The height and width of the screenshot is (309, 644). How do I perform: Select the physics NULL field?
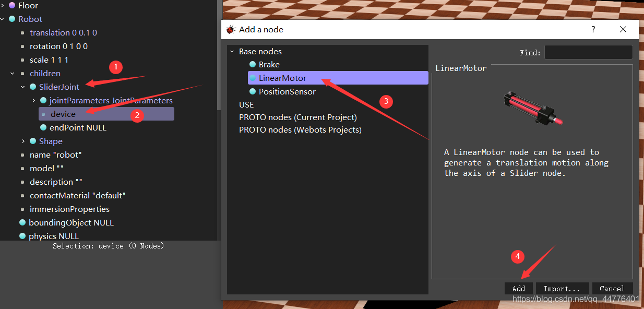pyautogui.click(x=54, y=236)
